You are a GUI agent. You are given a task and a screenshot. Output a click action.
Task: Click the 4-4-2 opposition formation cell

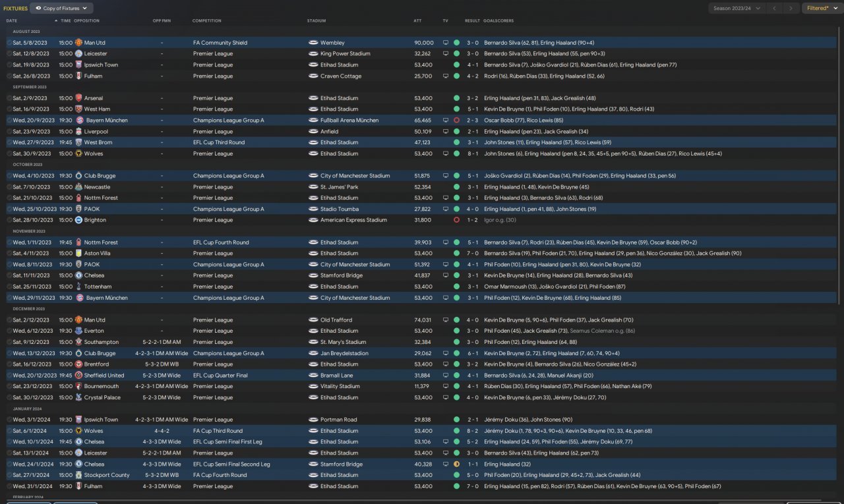tap(162, 431)
